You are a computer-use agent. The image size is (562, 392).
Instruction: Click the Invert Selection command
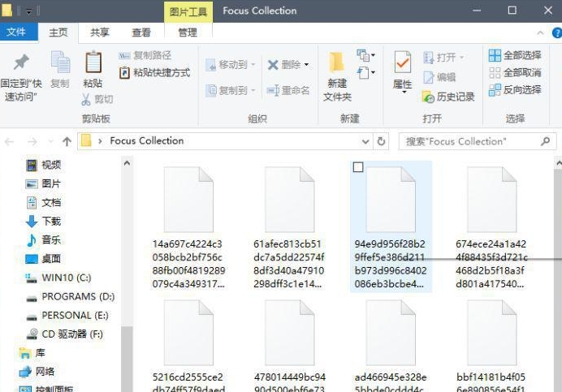[x=515, y=89]
